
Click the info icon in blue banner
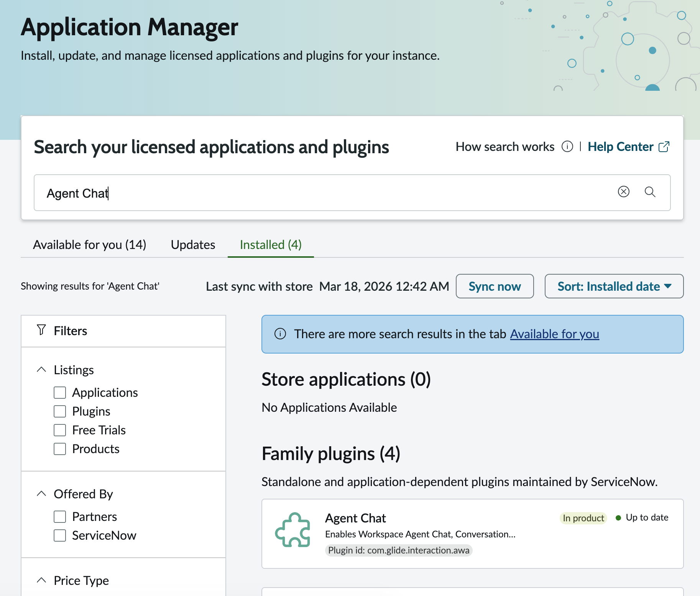[x=280, y=334]
